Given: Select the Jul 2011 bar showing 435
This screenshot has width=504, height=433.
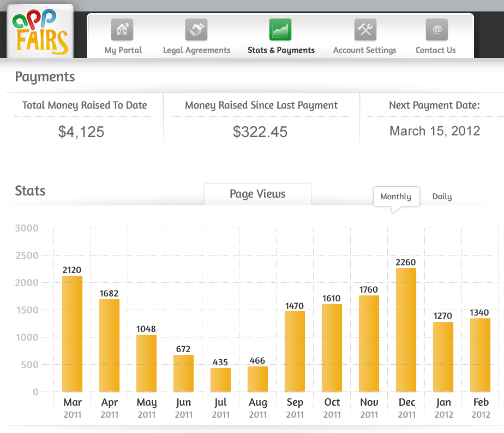Looking at the screenshot, I should tap(220, 379).
